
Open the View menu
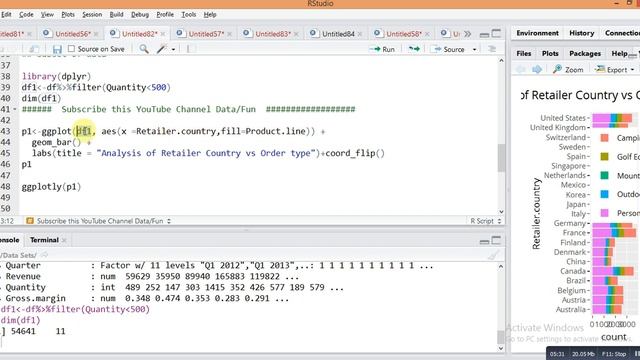[x=47, y=15]
